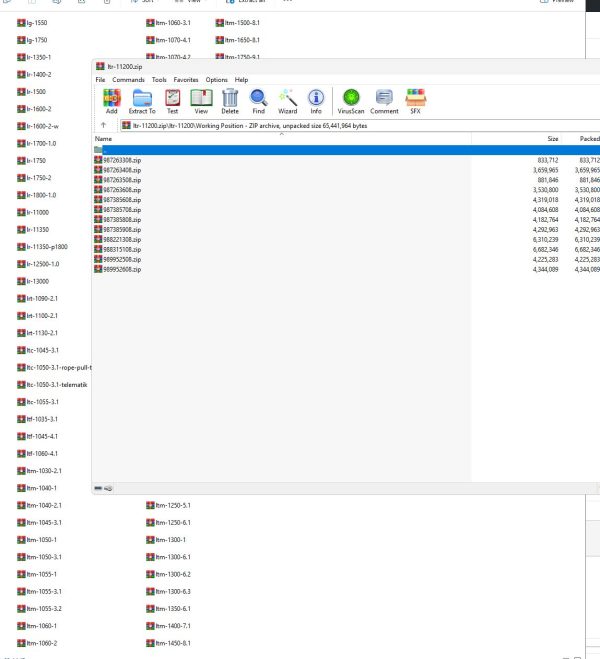Viewport: 600px width, 659px height.
Task: Select lr-11350-p1800 in the Explorer window
Action: [x=42, y=247]
